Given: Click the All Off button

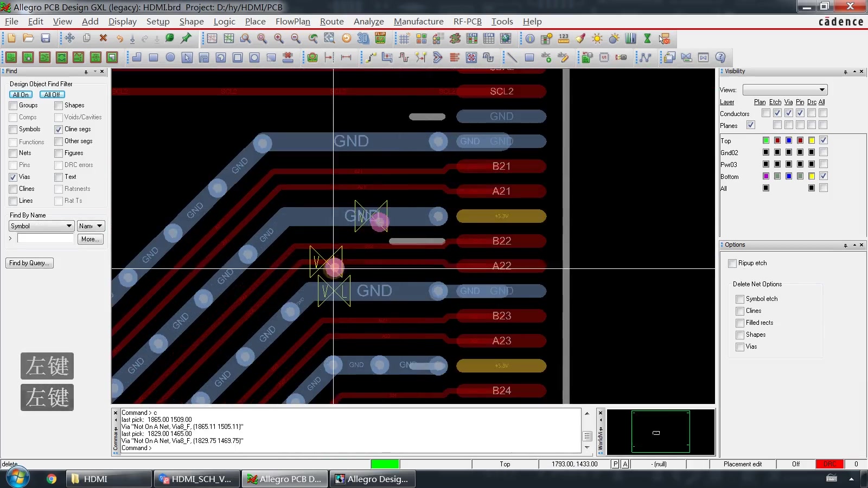Looking at the screenshot, I should [x=52, y=95].
